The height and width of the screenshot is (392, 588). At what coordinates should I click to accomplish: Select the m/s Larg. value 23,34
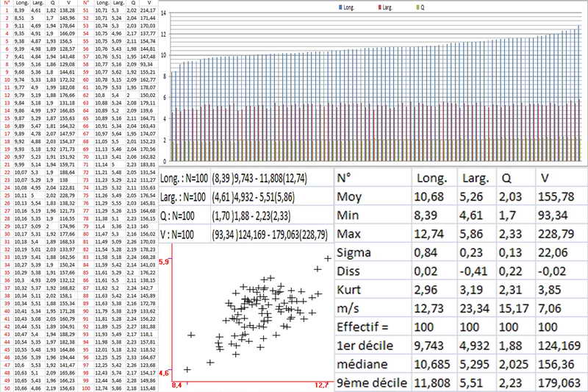point(474,308)
